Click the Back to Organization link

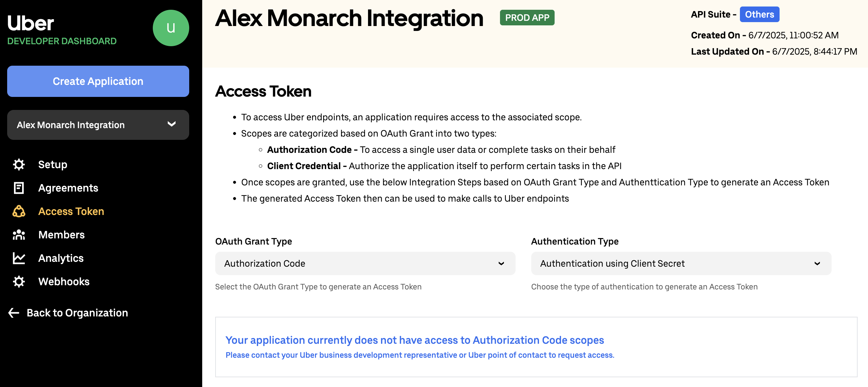(x=77, y=313)
